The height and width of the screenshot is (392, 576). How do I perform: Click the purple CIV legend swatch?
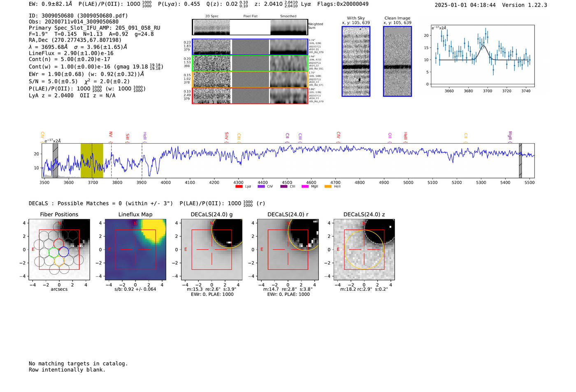pyautogui.click(x=261, y=186)
